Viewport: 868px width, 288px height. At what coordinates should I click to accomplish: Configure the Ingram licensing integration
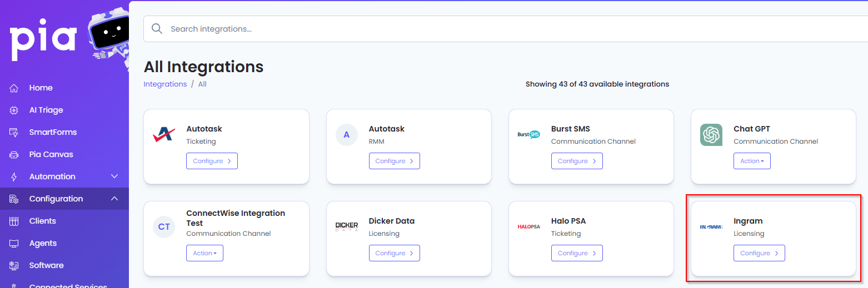(x=759, y=253)
